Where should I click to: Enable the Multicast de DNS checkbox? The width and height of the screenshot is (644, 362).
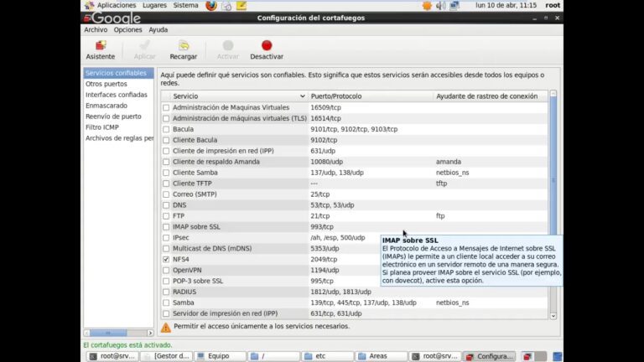tap(166, 249)
